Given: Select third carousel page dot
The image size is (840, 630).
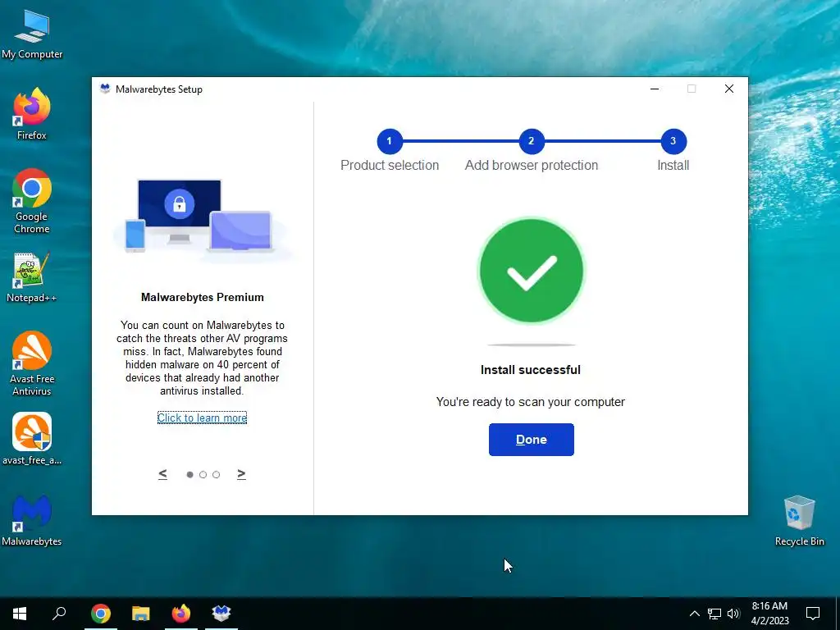Looking at the screenshot, I should click(x=216, y=475).
